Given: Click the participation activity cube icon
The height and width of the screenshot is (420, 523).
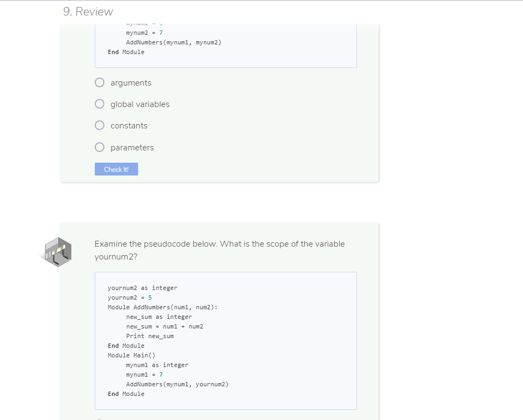Looking at the screenshot, I should point(56,251).
